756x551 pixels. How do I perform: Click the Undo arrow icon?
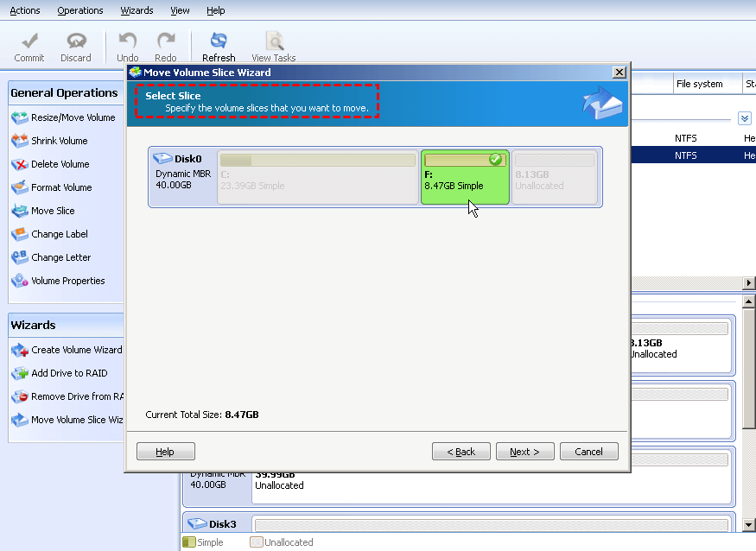[128, 41]
